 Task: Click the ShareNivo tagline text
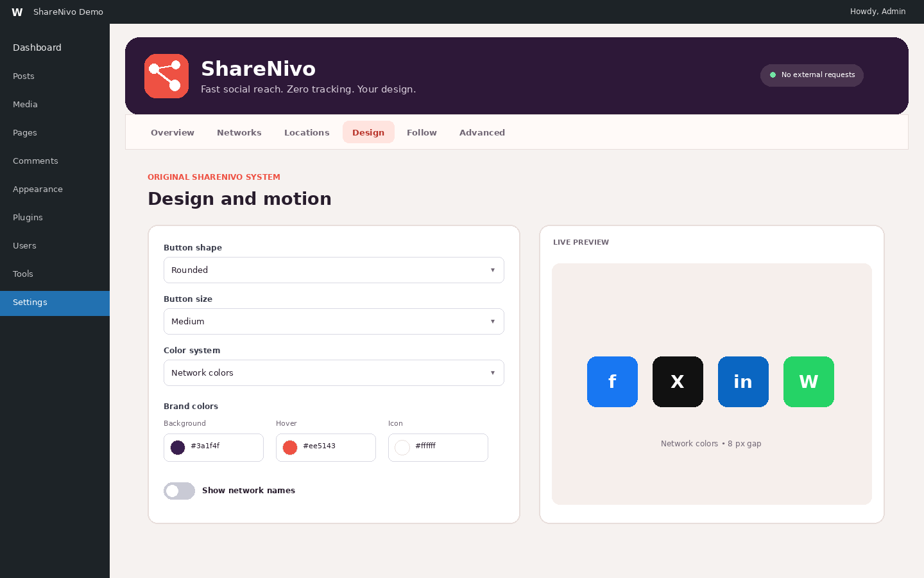(x=308, y=89)
